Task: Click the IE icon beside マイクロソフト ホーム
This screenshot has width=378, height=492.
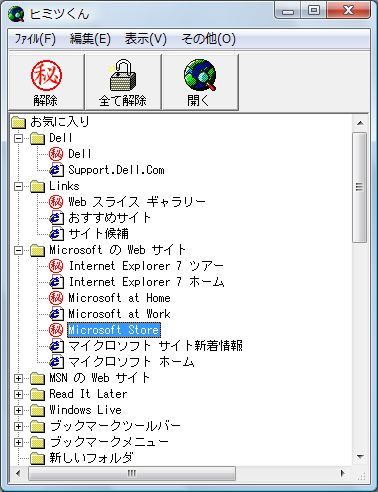Action: [x=56, y=362]
